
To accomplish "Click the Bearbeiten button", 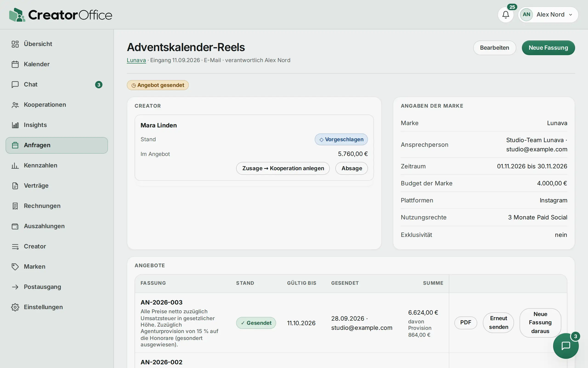I will pyautogui.click(x=495, y=48).
